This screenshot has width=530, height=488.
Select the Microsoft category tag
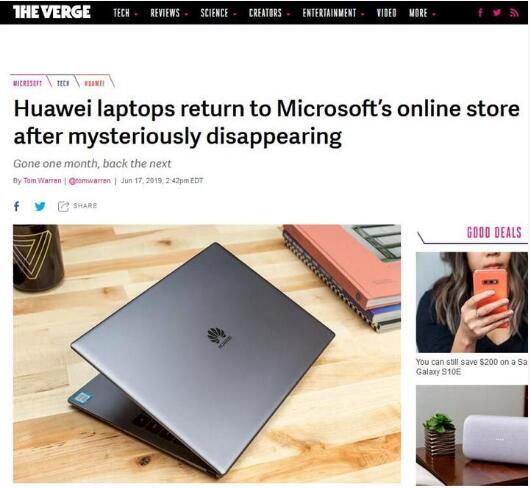point(27,83)
